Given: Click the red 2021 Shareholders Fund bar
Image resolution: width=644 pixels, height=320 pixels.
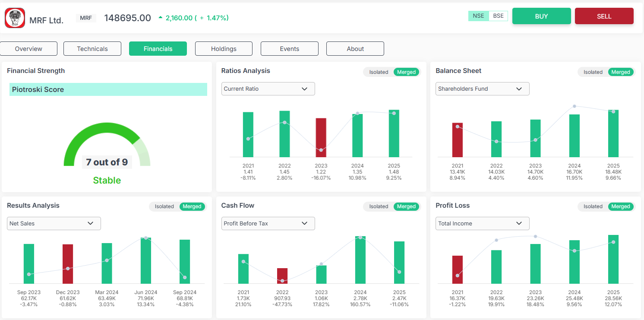Looking at the screenshot, I should 458,140.
